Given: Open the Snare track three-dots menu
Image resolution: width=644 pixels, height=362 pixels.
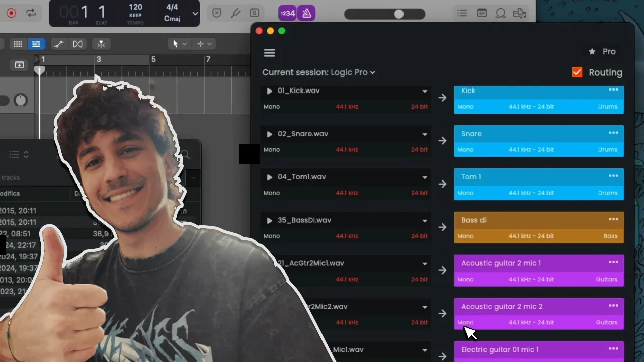Looking at the screenshot, I should tap(613, 133).
